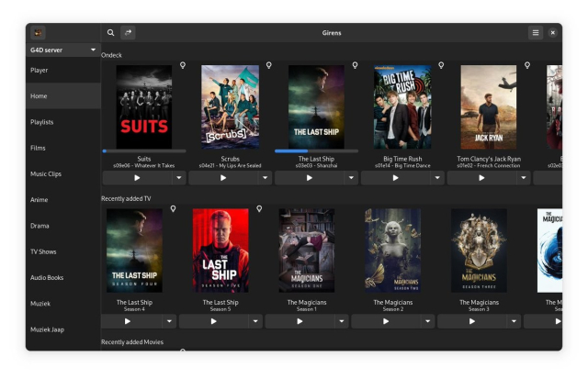This screenshot has height=379, width=588.
Task: Toggle the marker icon on Suits
Action: [183, 65]
